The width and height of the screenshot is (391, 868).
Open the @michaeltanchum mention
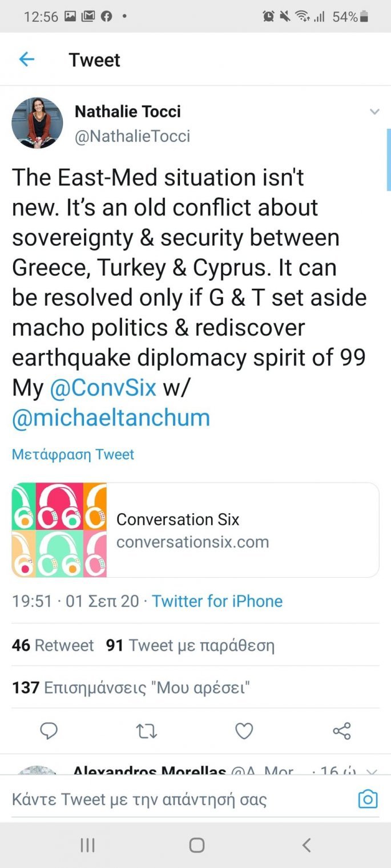[x=111, y=418]
